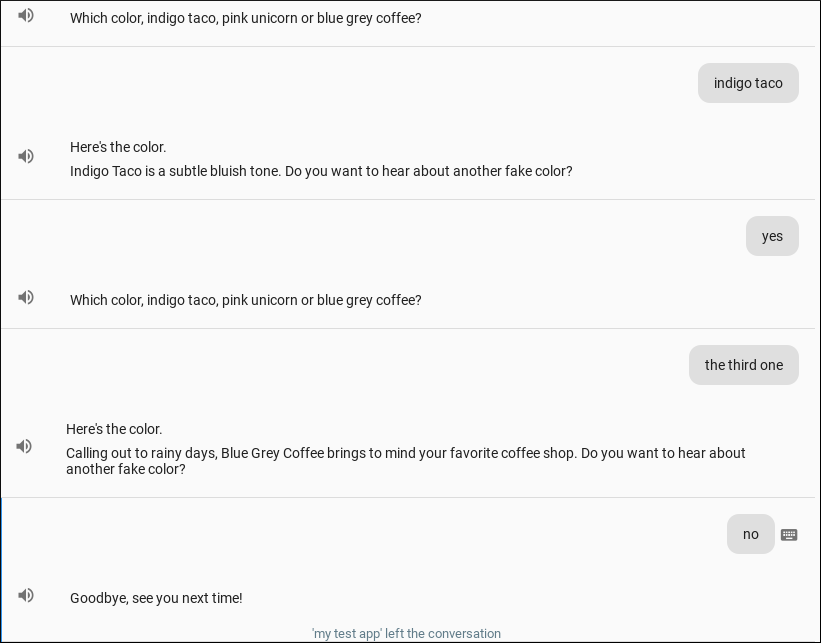Viewport: 821px width, 643px height.
Task: Click speaker icon beside the first 'Which color' prompt
Action: (x=26, y=16)
